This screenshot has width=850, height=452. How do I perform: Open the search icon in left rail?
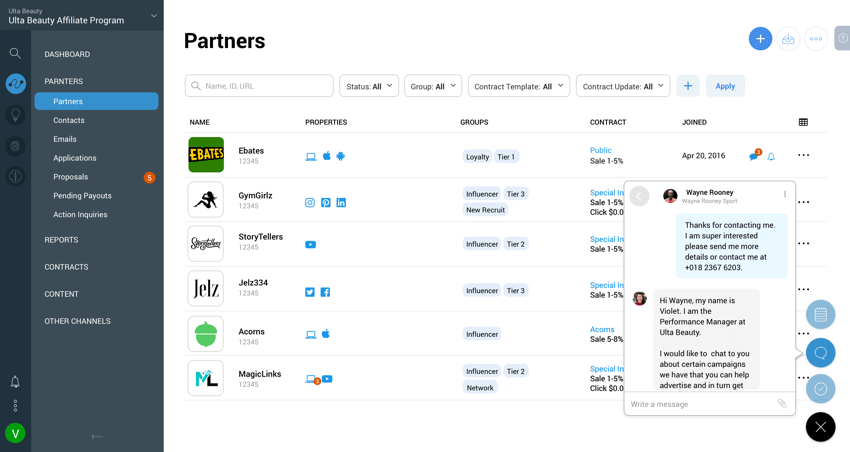(15, 53)
